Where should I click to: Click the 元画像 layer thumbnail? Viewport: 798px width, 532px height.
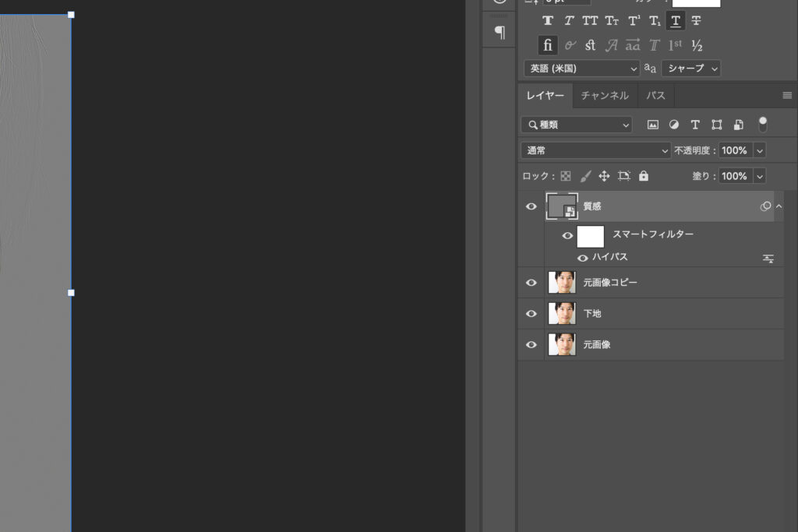(562, 344)
